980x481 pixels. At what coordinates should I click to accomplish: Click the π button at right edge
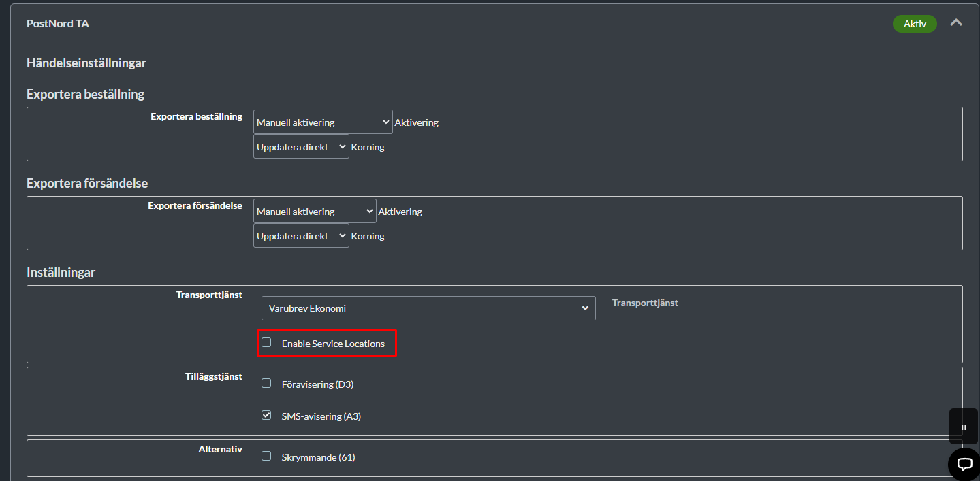(963, 427)
